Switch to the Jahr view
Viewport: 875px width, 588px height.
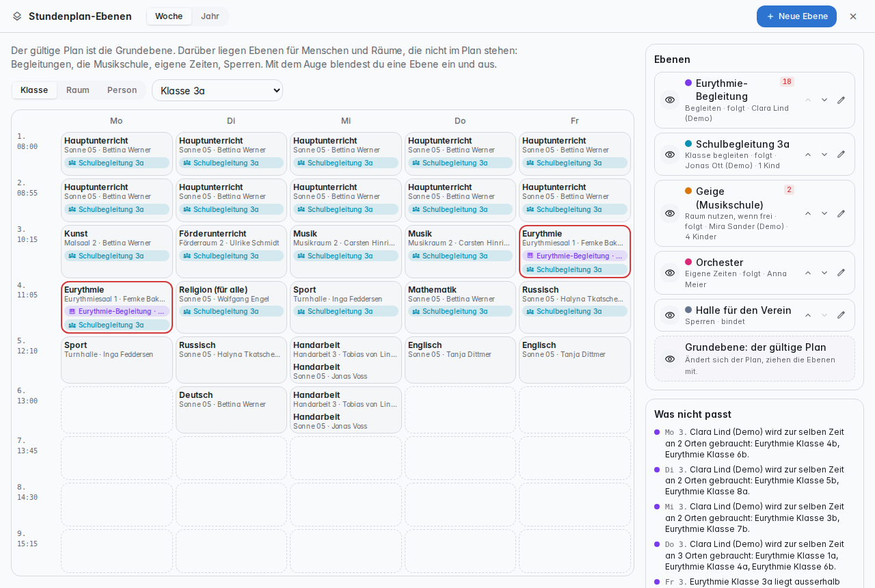click(210, 16)
